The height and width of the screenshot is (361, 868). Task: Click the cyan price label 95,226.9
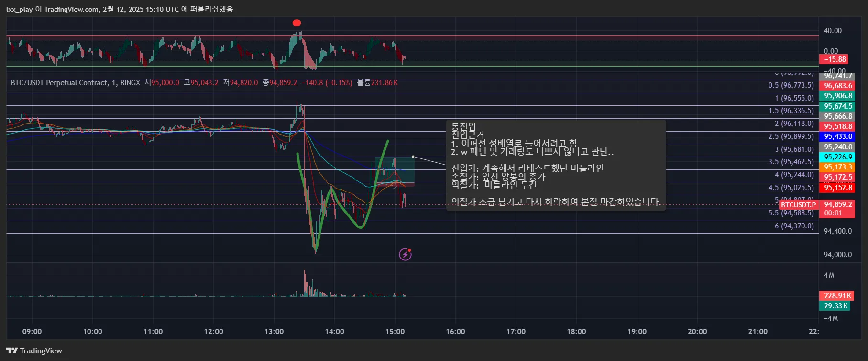coord(838,157)
